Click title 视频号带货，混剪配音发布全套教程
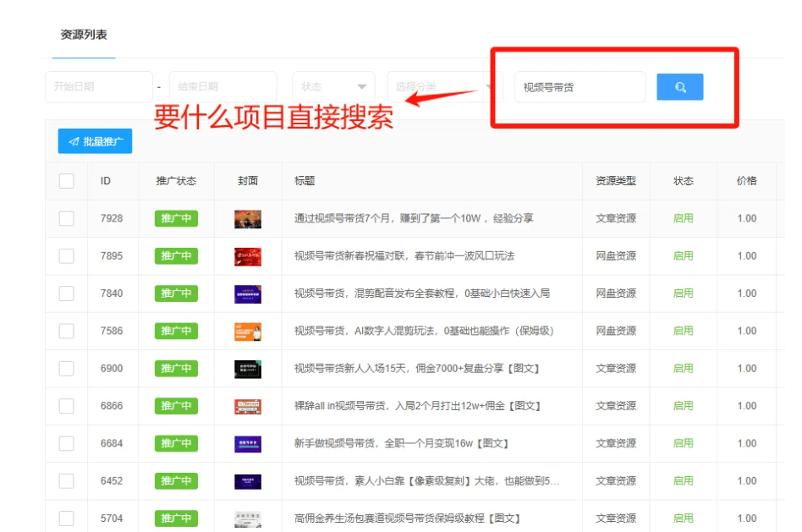The height and width of the screenshot is (532, 802). [422, 293]
